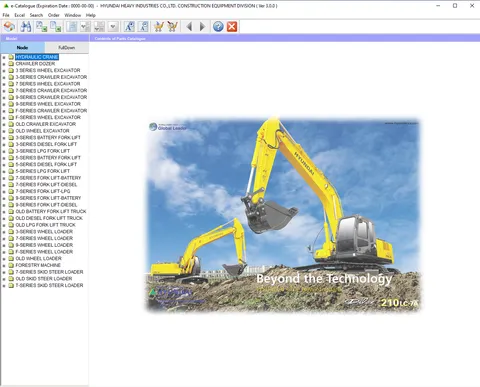The width and height of the screenshot is (480, 387).
Task: Select OLD WHEEL EXCAVATOR tree row
Action: click(x=42, y=131)
